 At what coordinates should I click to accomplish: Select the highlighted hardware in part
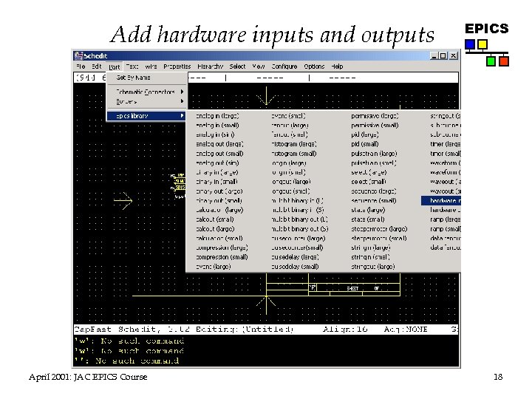[x=441, y=200]
